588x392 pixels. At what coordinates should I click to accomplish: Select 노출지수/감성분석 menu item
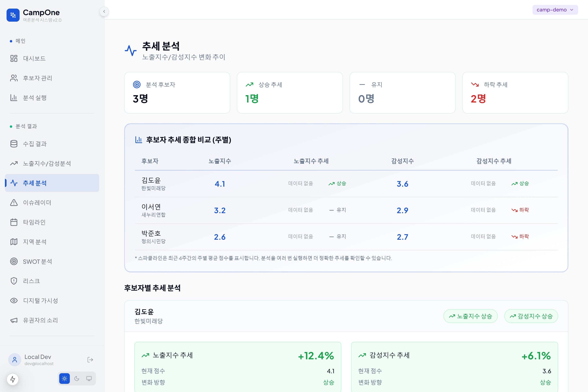click(x=52, y=163)
